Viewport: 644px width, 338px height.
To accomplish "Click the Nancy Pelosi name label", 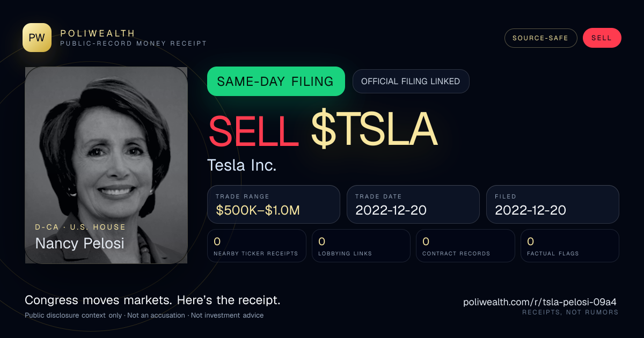I will pyautogui.click(x=79, y=243).
